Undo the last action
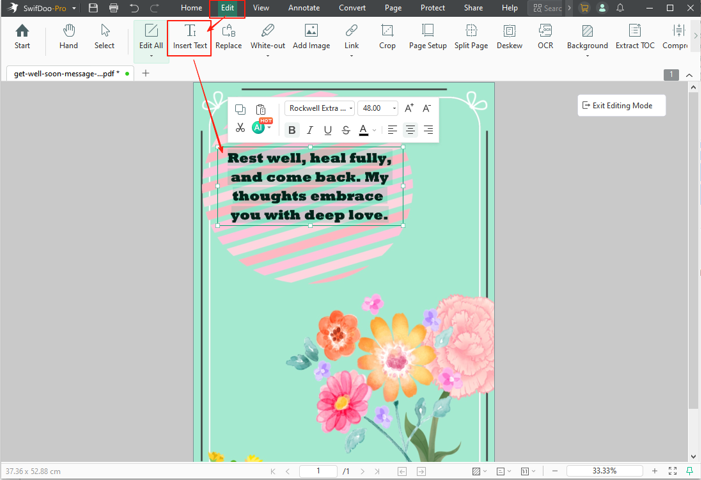The width and height of the screenshot is (701, 480). (134, 8)
